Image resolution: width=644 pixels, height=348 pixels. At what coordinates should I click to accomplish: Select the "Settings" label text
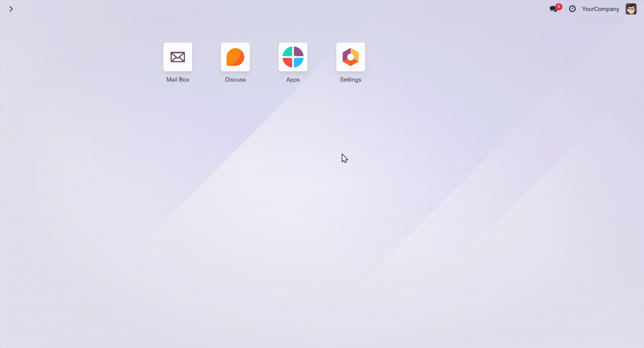click(350, 80)
